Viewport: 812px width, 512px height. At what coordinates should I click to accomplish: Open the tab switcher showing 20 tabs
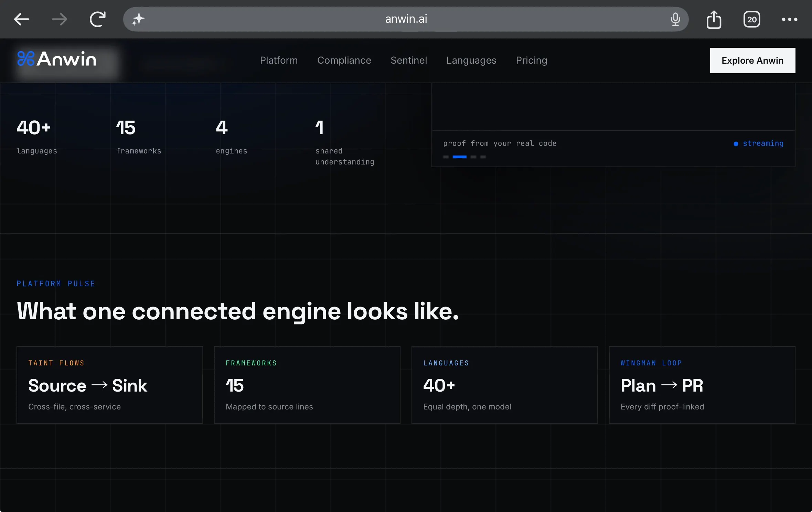coord(752,19)
